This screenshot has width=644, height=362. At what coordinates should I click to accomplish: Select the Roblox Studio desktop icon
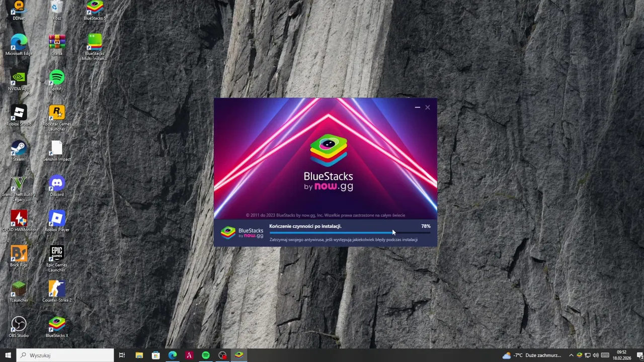pos(19,115)
